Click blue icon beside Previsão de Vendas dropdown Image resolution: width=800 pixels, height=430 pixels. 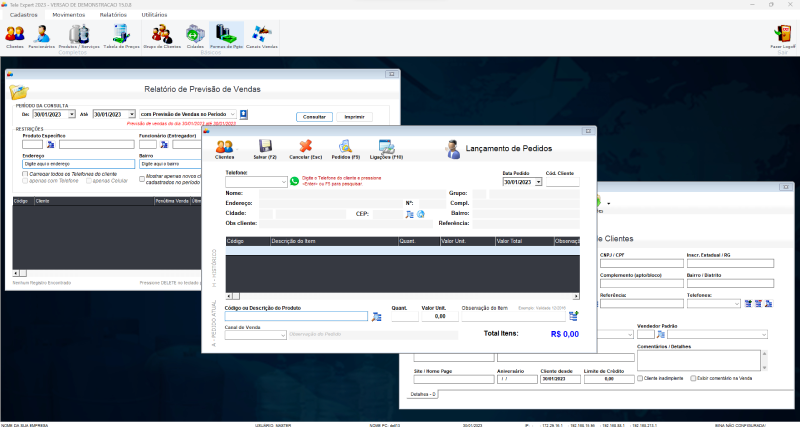pos(244,114)
